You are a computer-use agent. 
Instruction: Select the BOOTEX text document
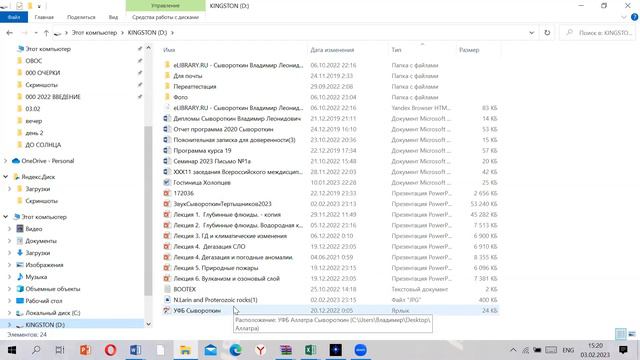point(184,289)
